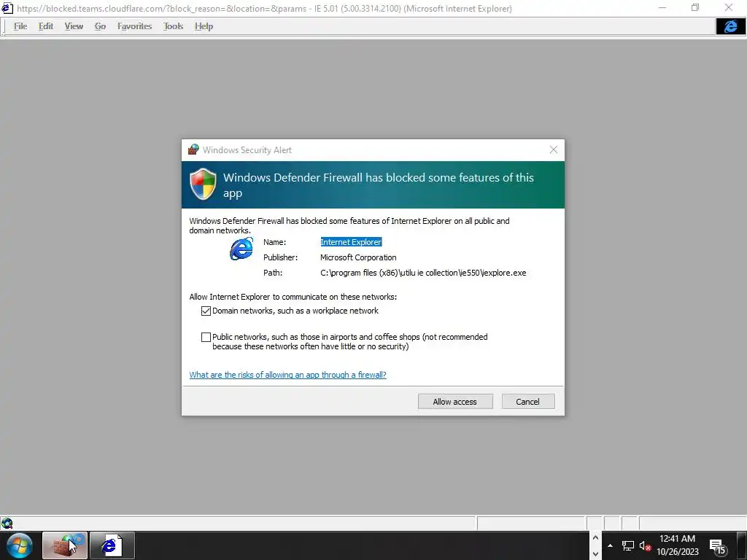Minimize the Internet Explorer window
This screenshot has height=560, width=747.
tap(662, 7)
